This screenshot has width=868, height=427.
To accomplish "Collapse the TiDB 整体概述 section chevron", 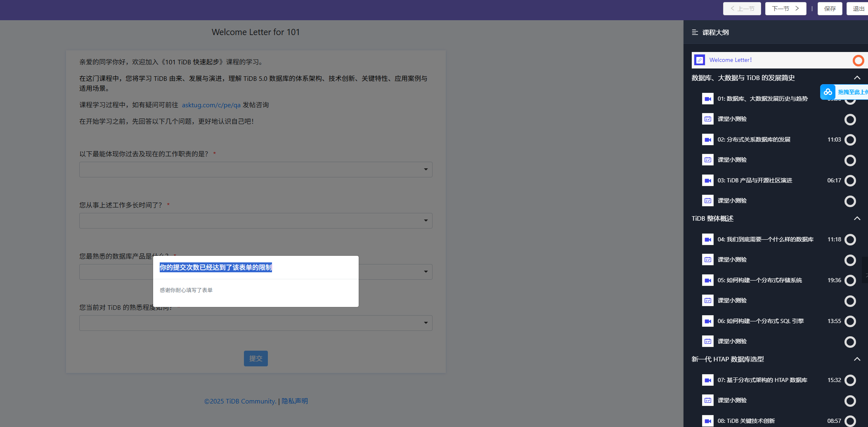I will pyautogui.click(x=857, y=219).
